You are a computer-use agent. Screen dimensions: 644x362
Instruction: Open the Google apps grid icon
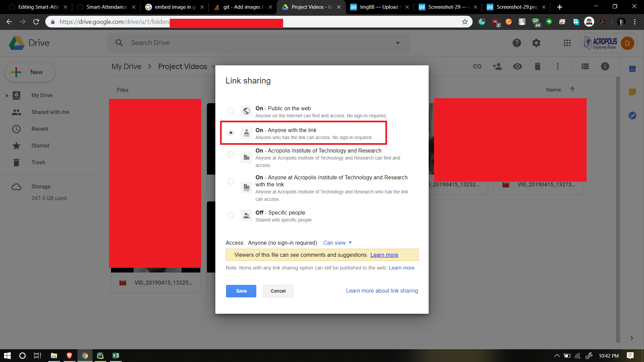pos(567,43)
